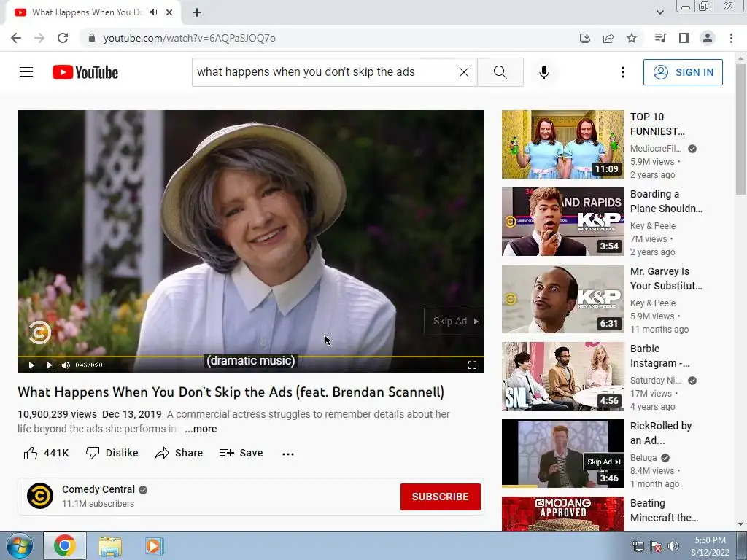This screenshot has width=747, height=560.
Task: Reload the page
Action: [63, 38]
